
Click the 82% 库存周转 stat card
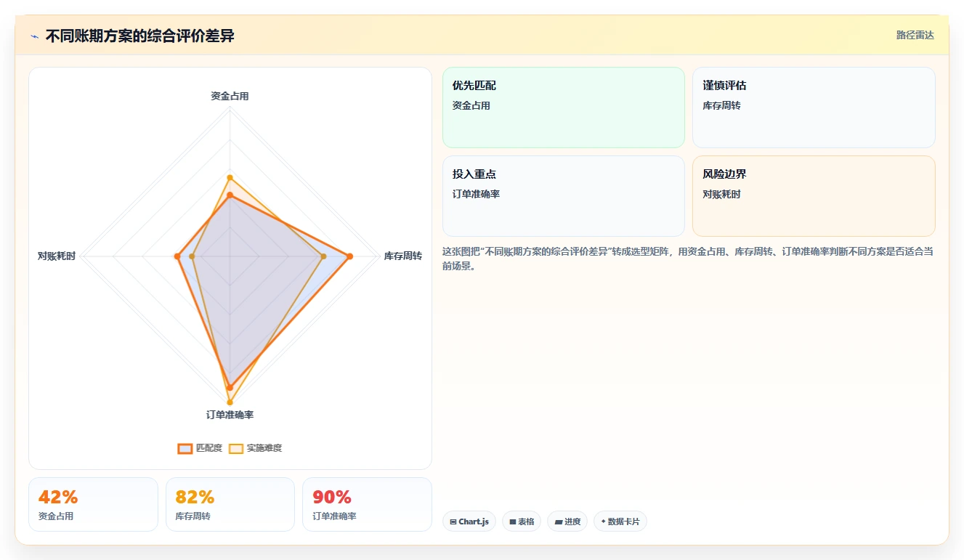click(230, 504)
